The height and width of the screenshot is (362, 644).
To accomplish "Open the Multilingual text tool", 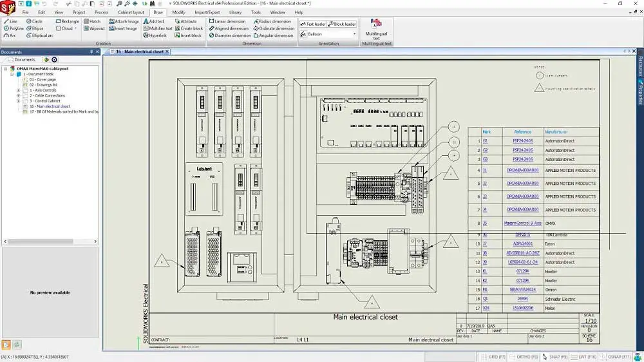I will [376, 30].
